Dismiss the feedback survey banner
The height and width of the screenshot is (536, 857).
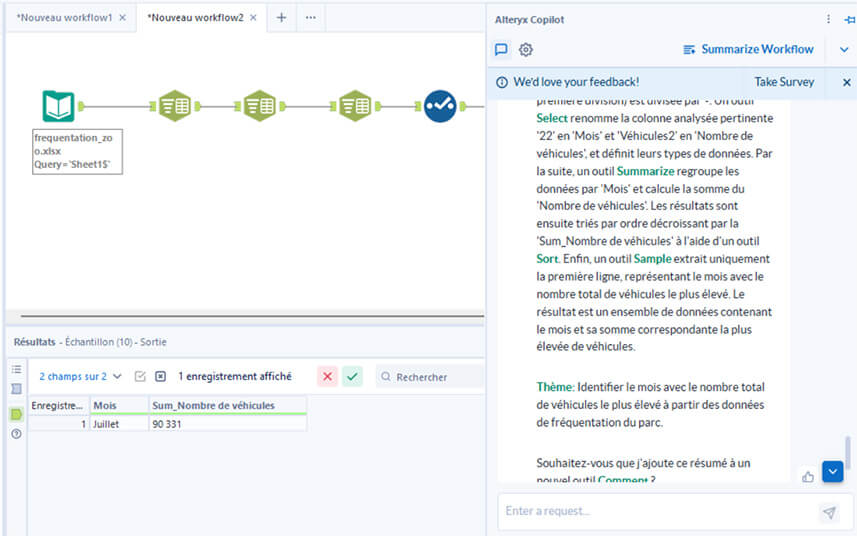pos(847,83)
